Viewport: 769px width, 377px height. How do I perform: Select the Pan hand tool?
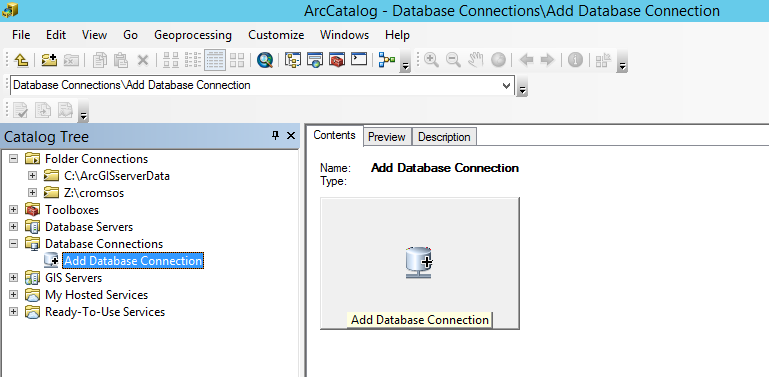tap(475, 60)
